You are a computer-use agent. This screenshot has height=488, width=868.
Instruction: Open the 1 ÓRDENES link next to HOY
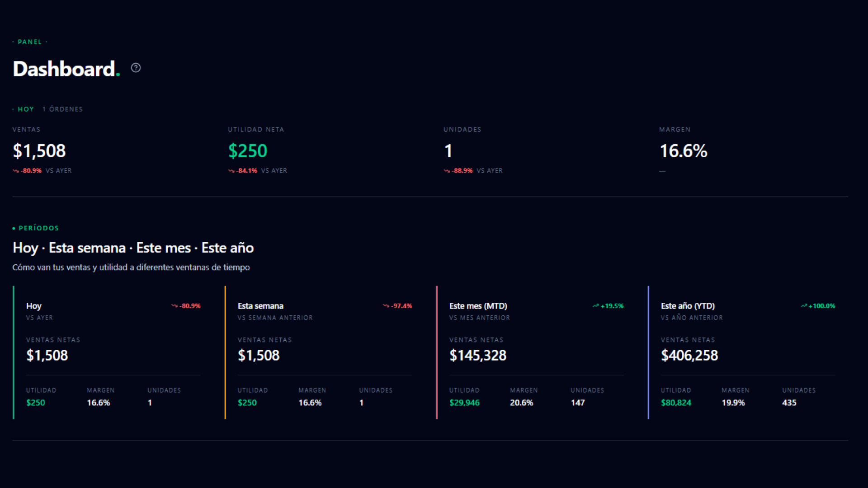pos(62,109)
